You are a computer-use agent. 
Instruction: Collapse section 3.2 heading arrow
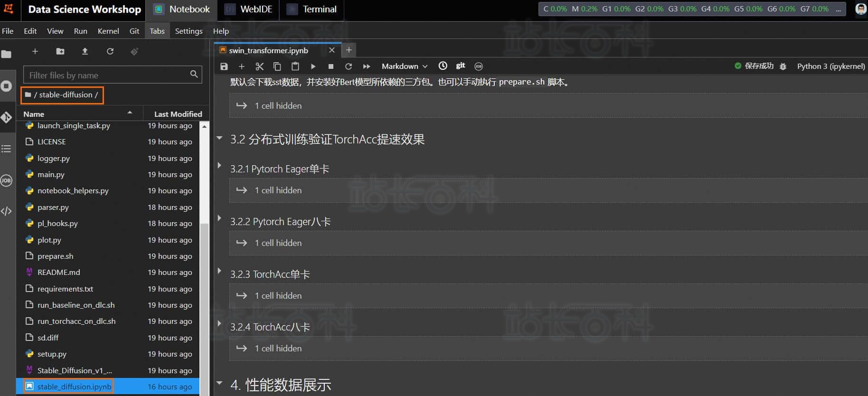(219, 138)
